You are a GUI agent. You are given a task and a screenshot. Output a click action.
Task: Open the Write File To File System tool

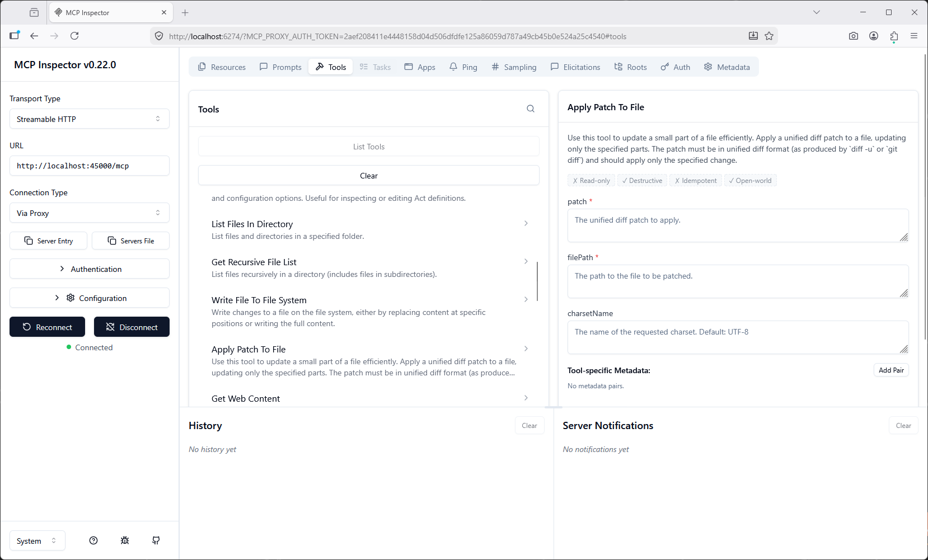point(369,311)
